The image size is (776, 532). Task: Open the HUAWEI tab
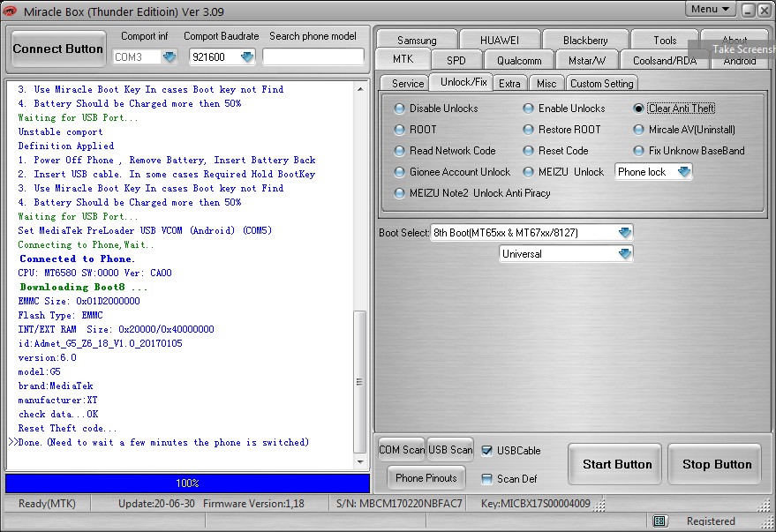500,40
